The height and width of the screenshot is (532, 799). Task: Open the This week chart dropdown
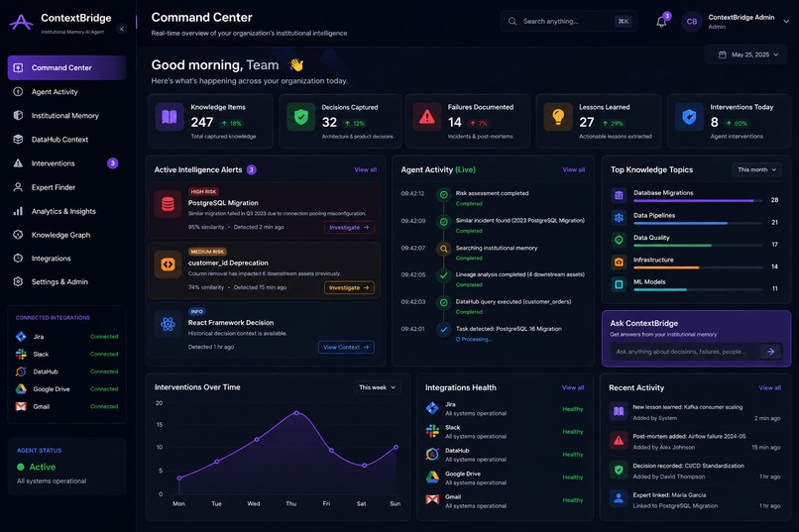[377, 387]
